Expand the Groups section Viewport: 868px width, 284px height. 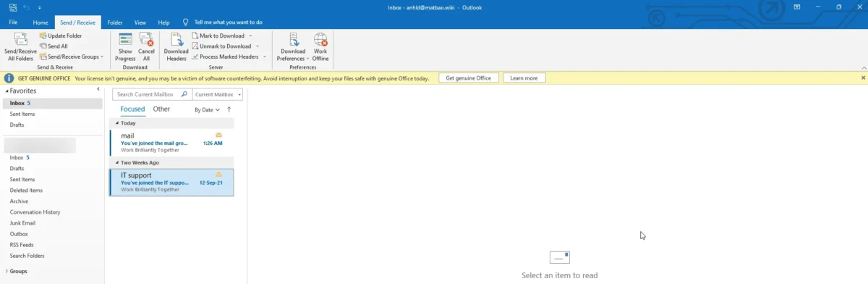click(x=7, y=271)
